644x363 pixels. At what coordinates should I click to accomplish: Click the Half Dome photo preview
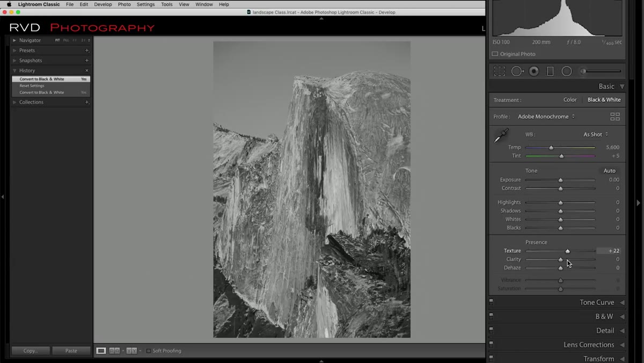(312, 190)
